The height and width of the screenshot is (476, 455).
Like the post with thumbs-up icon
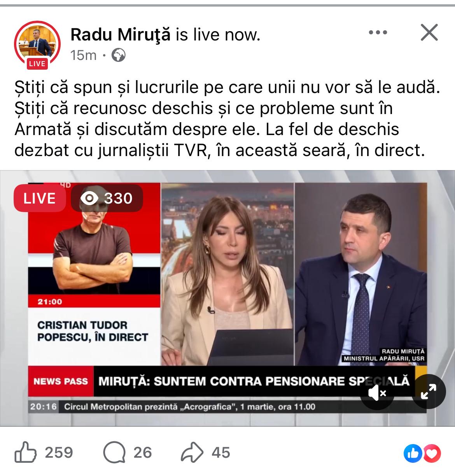[26, 452]
